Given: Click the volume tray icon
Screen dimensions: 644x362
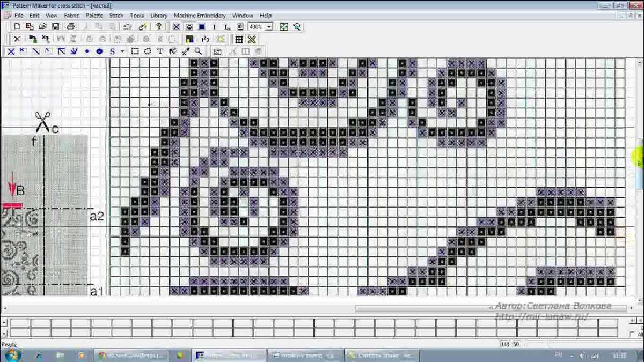Looking at the screenshot, I should 583,356.
